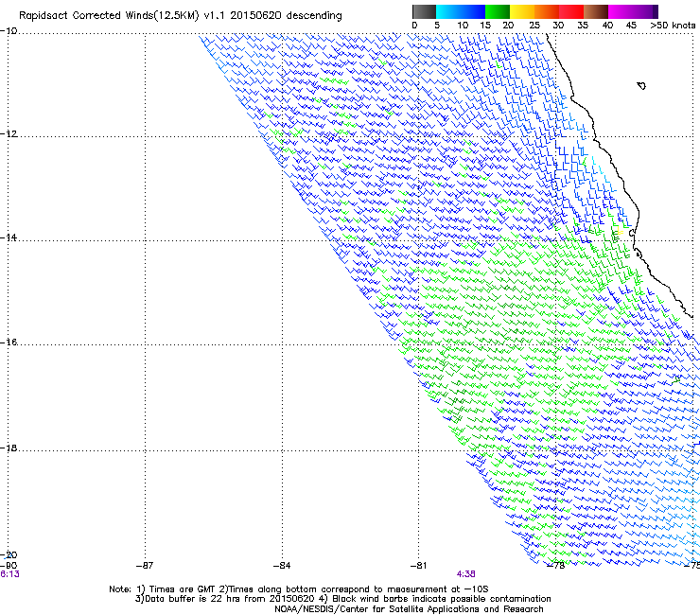This screenshot has height=615, width=700.
Task: Click the latitude label '-18'
Action: point(9,448)
